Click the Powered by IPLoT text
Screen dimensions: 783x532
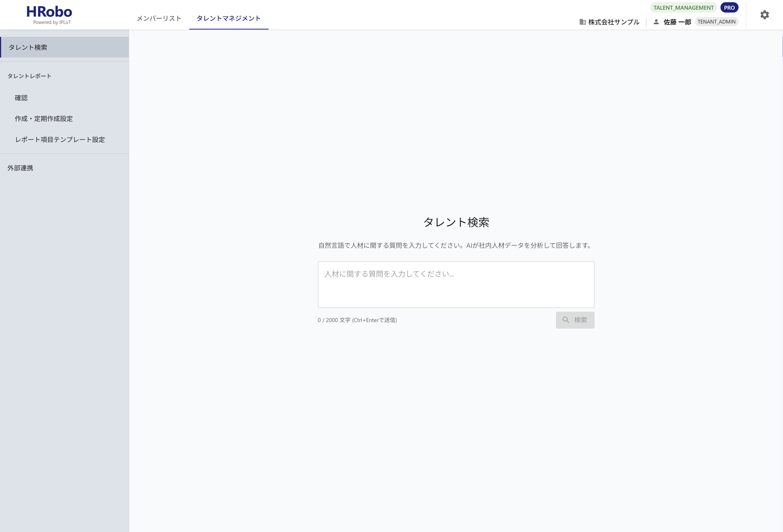52,23
